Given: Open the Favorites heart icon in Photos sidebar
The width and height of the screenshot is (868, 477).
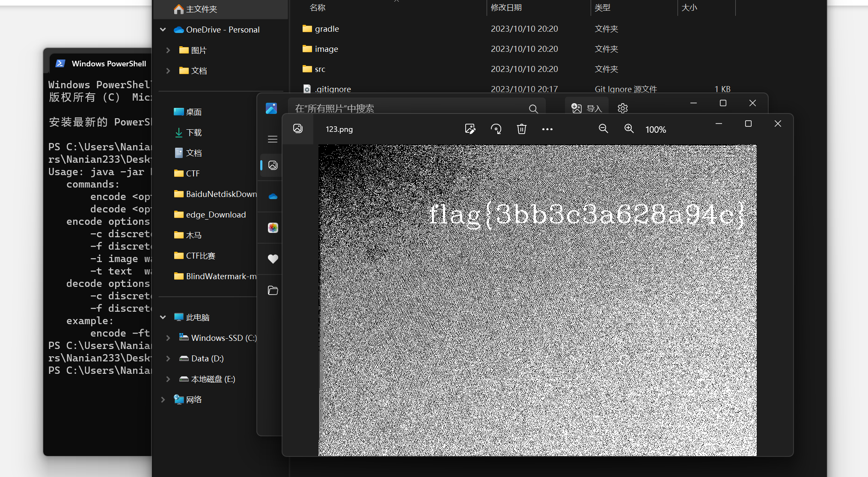Looking at the screenshot, I should [x=273, y=259].
